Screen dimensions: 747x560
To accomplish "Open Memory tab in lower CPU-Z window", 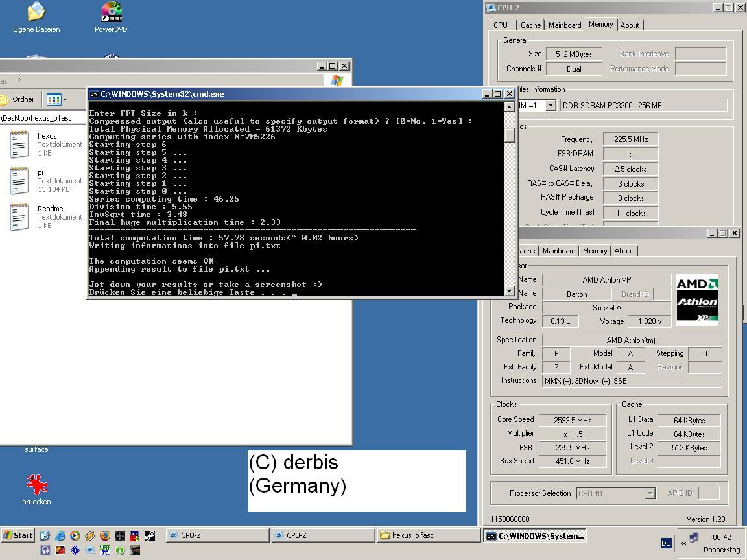I will point(595,250).
